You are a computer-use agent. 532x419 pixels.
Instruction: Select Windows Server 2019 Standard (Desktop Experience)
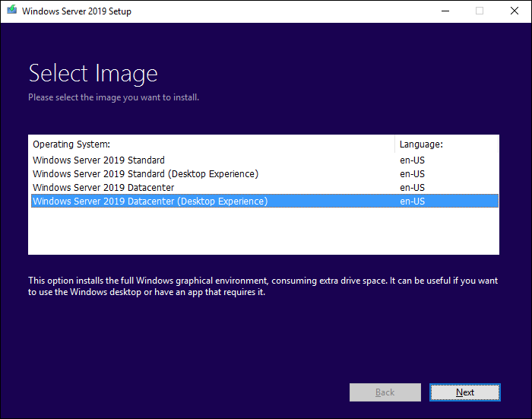145,174
